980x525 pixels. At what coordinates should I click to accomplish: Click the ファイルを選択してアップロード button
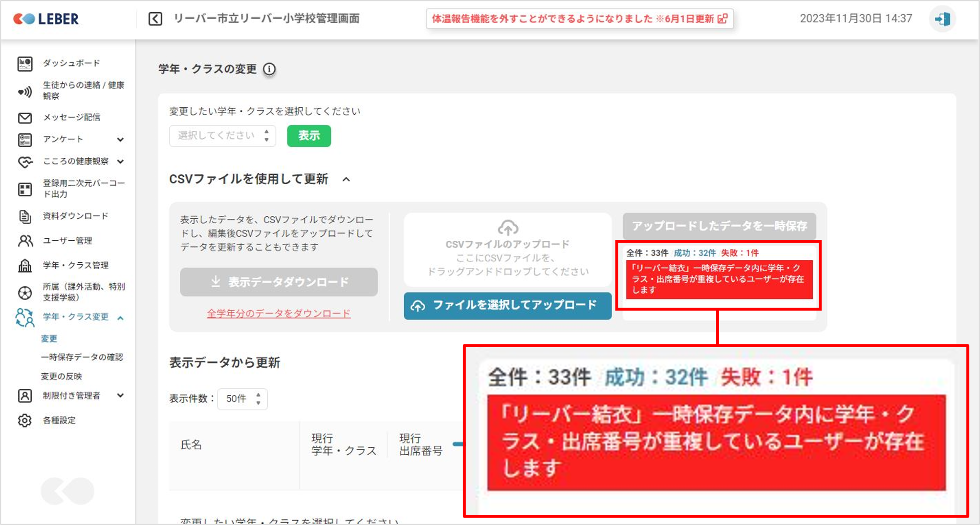507,306
